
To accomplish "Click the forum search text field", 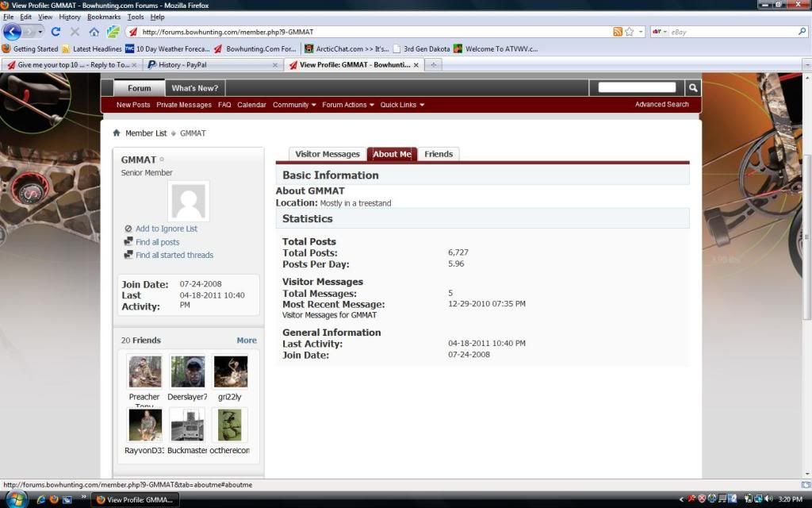I will tap(637, 88).
